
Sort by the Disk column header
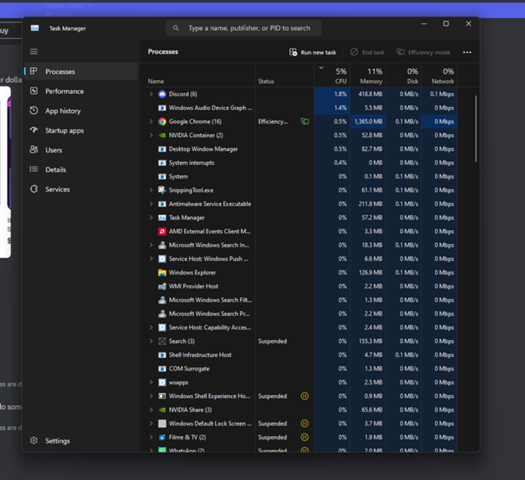click(403, 76)
